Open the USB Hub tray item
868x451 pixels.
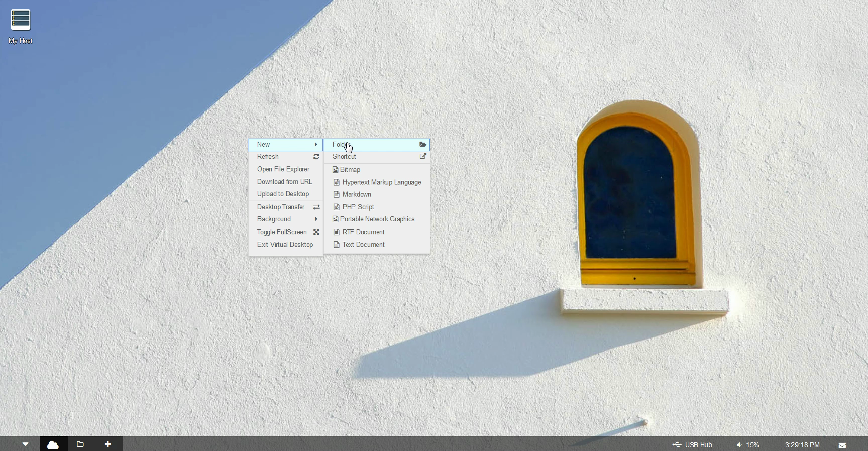click(693, 445)
